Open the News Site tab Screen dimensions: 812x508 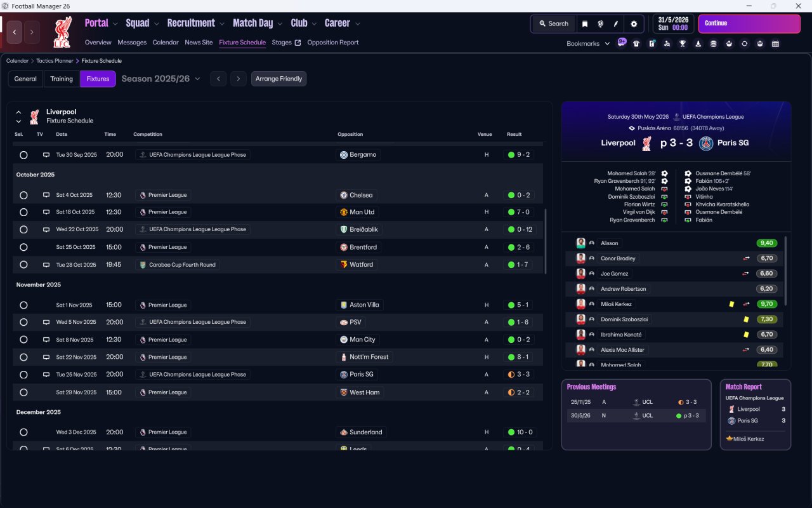pyautogui.click(x=199, y=43)
